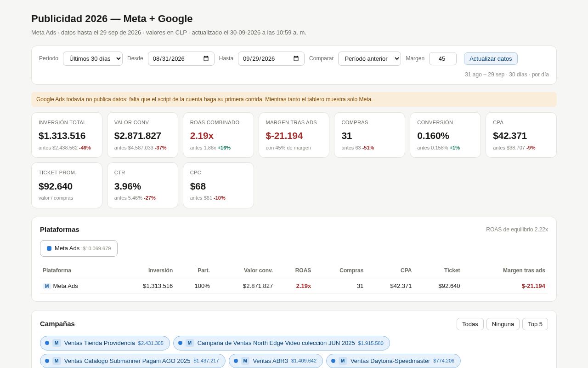Toggle Ventas Tienda Providencia campaign chip

[105, 343]
